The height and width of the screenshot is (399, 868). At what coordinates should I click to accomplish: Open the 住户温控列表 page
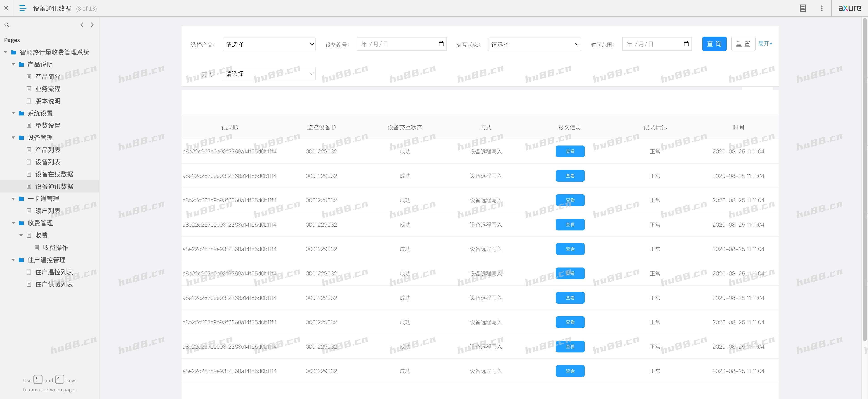[x=54, y=272]
